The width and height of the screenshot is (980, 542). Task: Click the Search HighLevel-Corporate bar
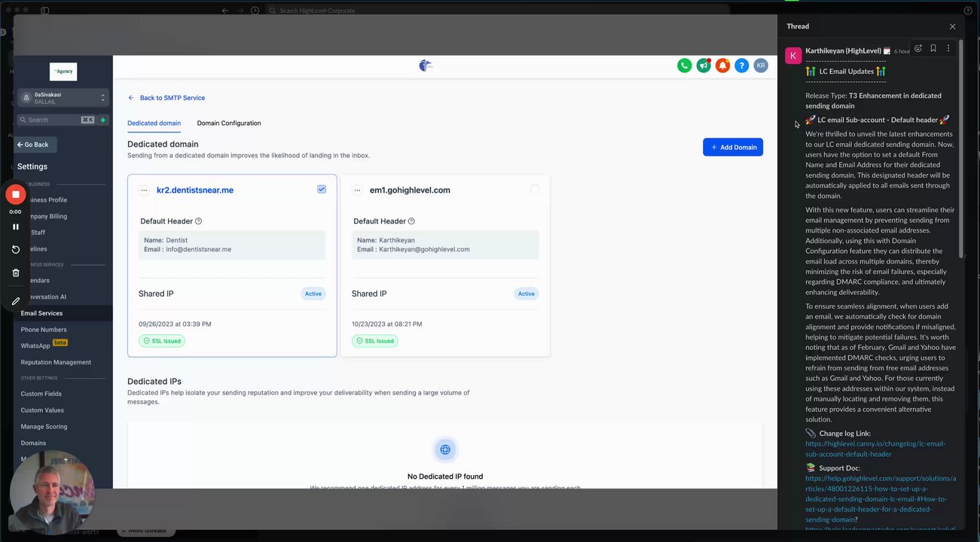coord(497,11)
